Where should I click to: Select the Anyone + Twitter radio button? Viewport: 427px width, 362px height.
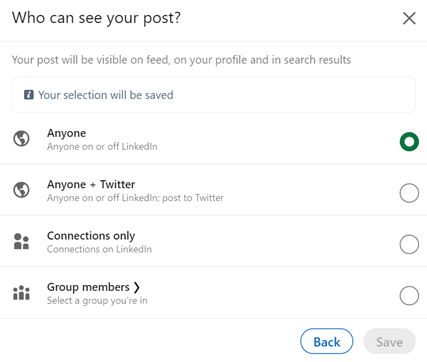click(409, 193)
